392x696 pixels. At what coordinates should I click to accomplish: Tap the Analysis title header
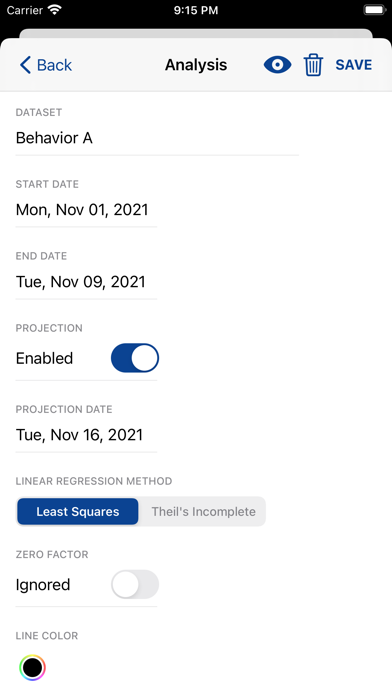[x=196, y=65]
